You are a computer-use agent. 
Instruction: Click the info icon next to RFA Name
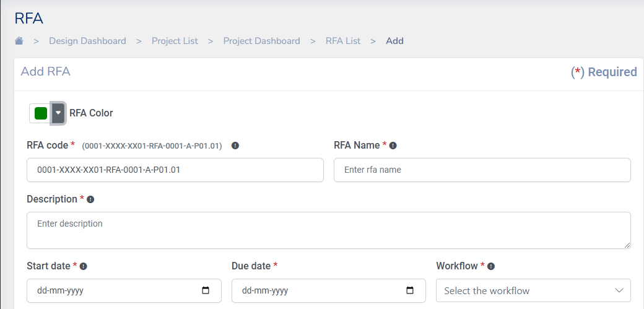[x=393, y=146]
